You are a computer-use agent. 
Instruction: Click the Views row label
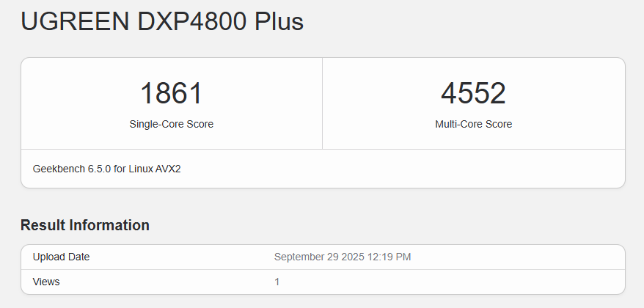pos(46,282)
